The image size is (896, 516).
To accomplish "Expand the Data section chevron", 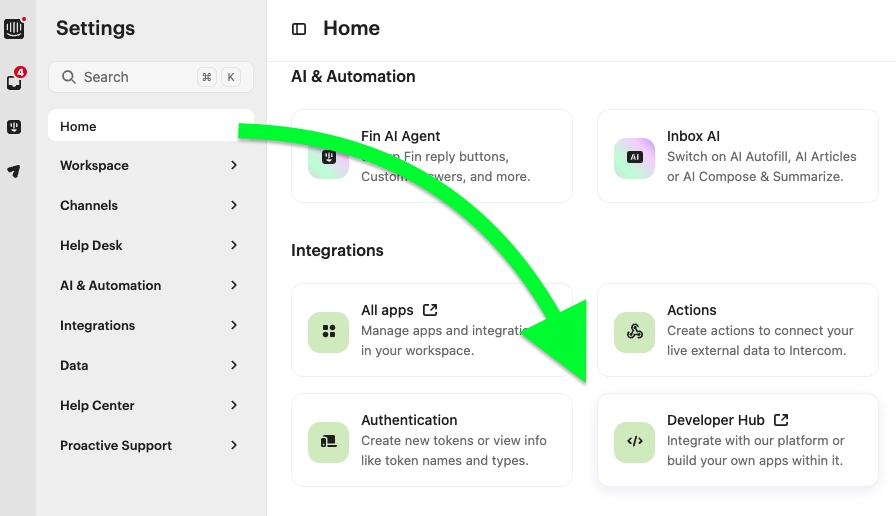I will pos(234,365).
